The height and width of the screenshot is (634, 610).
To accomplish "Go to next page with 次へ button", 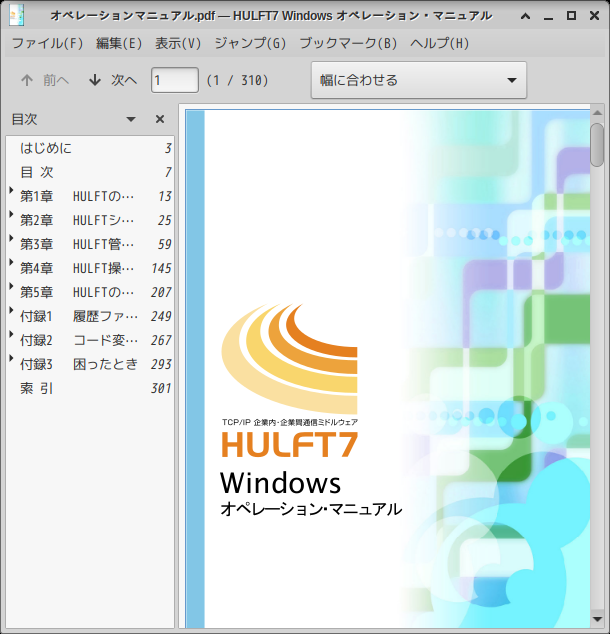I will point(113,80).
